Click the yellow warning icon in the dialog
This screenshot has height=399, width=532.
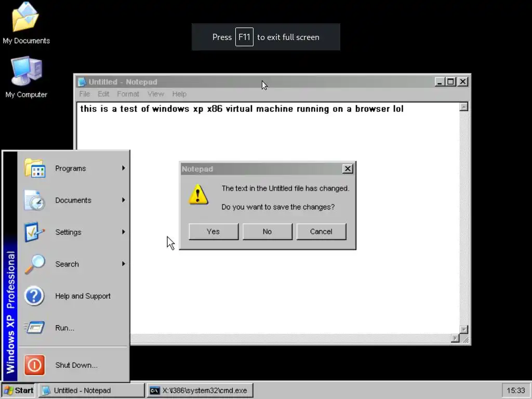click(198, 194)
